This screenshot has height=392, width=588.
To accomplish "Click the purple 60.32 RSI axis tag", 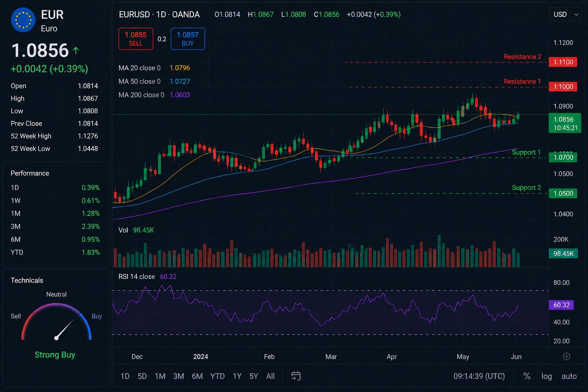I will coord(561,305).
